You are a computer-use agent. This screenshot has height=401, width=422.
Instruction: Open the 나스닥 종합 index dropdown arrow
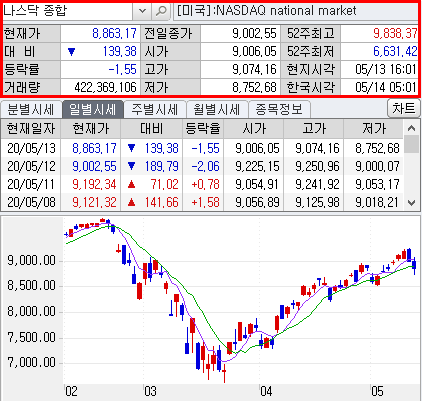coord(142,11)
